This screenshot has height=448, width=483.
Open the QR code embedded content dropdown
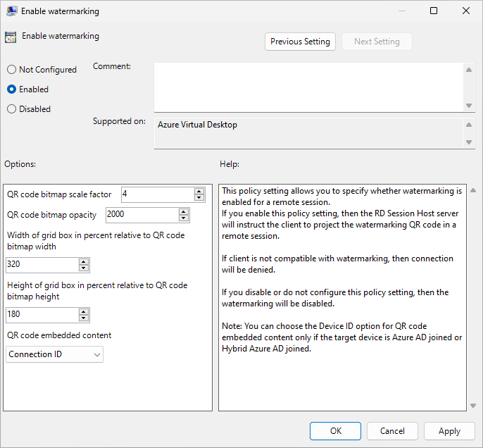[54, 354]
